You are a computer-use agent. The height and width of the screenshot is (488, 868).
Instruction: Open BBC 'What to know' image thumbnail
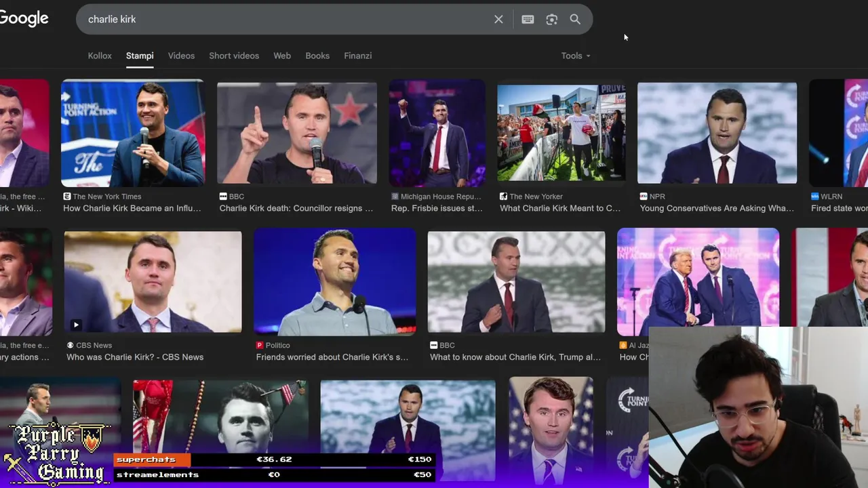pos(516,282)
